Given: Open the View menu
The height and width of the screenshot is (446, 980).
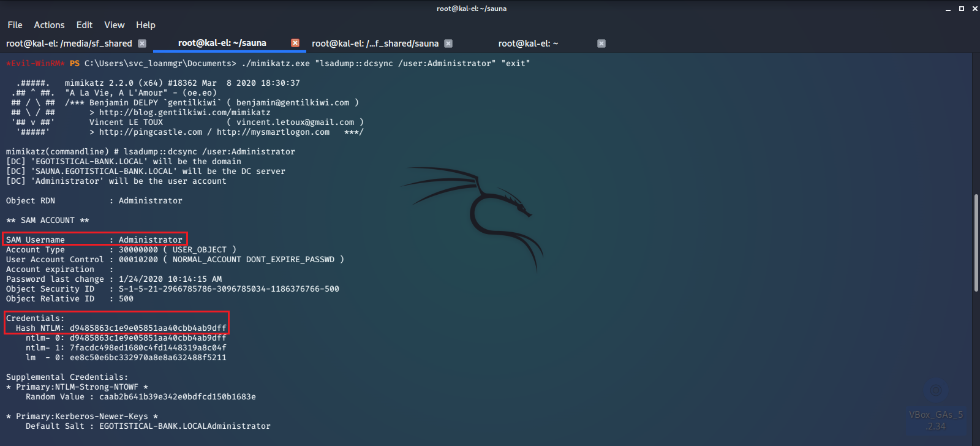Looking at the screenshot, I should (115, 25).
